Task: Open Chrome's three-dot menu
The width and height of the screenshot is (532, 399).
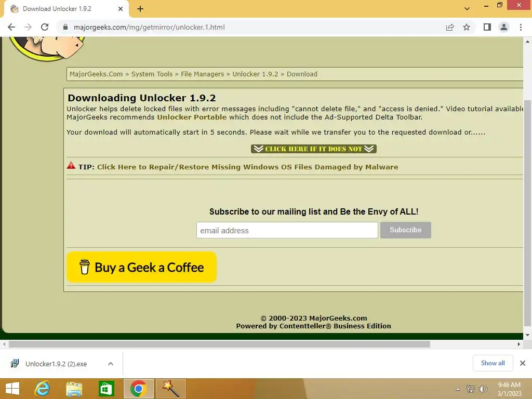Action: (x=521, y=27)
